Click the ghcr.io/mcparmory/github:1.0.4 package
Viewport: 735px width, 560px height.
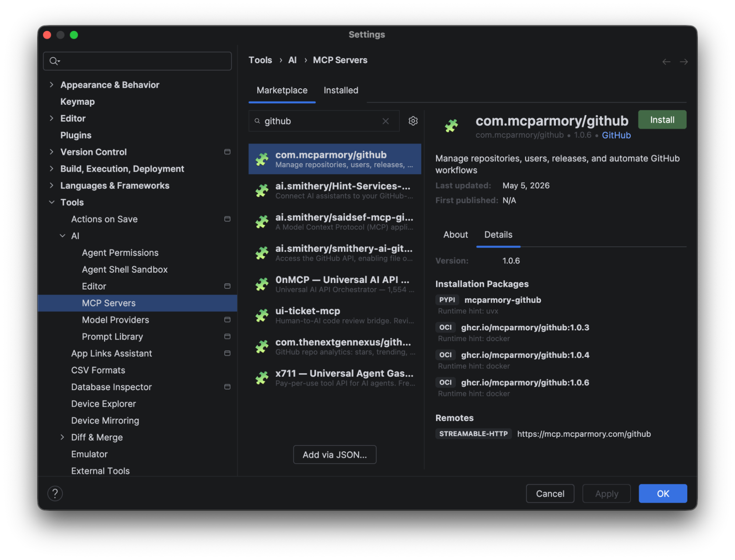click(x=525, y=355)
